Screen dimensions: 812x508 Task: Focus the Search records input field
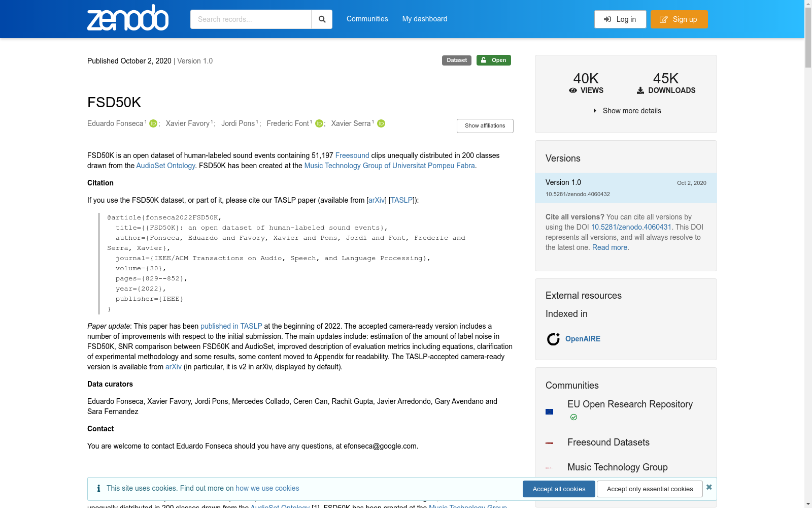pos(251,19)
